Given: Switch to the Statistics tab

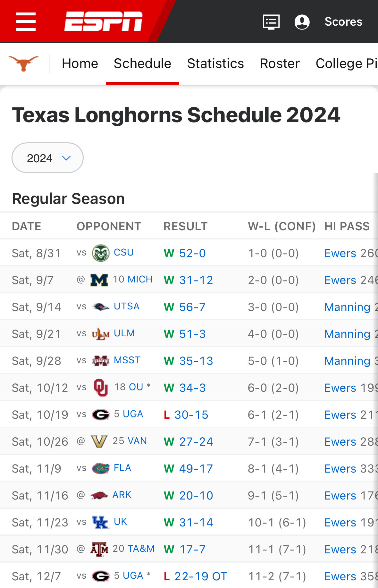Looking at the screenshot, I should [x=215, y=63].
